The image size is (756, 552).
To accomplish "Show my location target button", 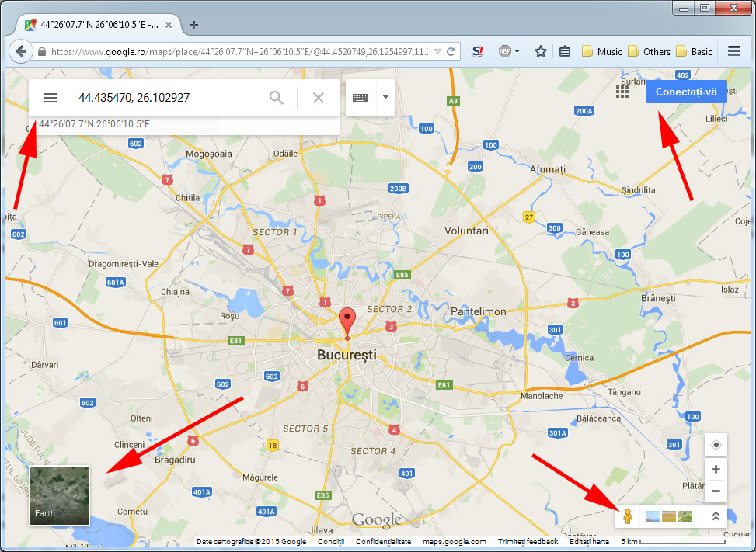I will [x=716, y=445].
